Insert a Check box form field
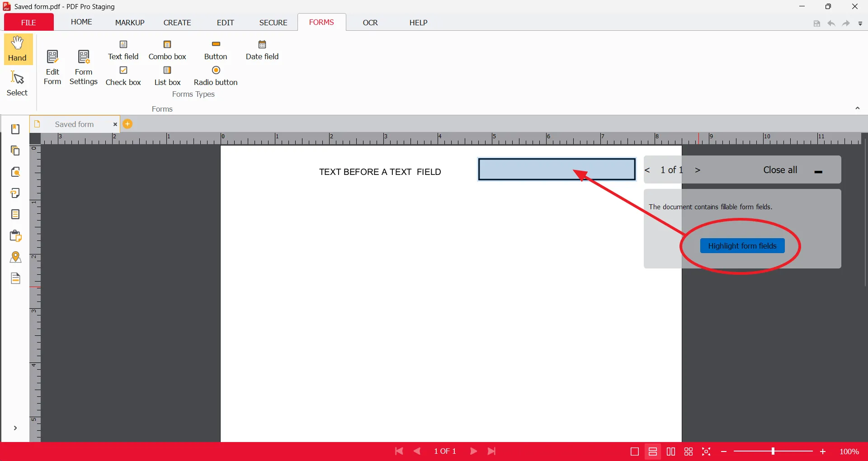 pyautogui.click(x=123, y=76)
